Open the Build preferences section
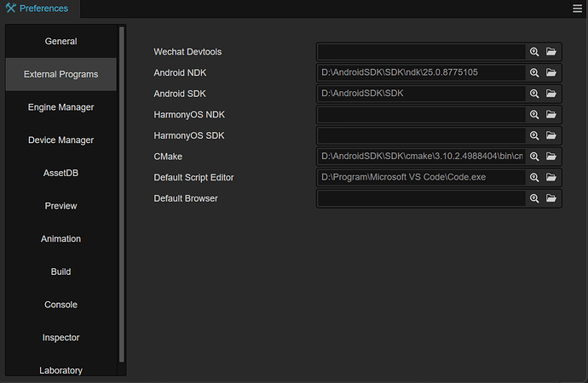This screenshot has height=383, width=588. (x=61, y=272)
